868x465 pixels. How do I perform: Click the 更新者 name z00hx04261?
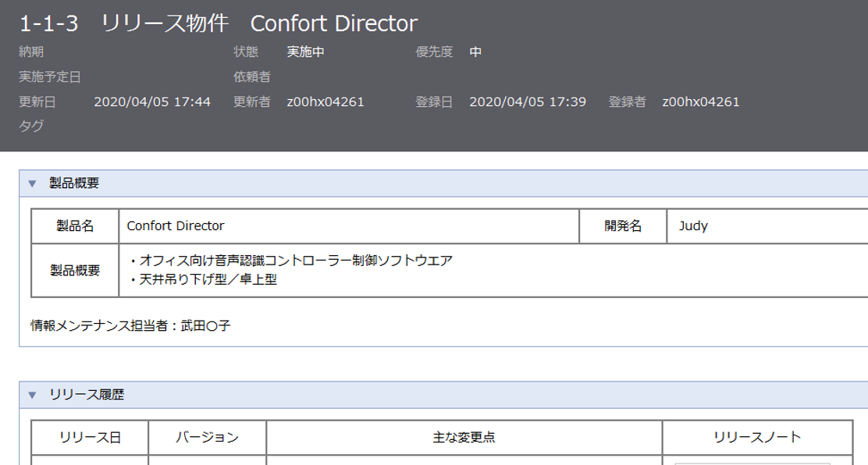pos(325,101)
